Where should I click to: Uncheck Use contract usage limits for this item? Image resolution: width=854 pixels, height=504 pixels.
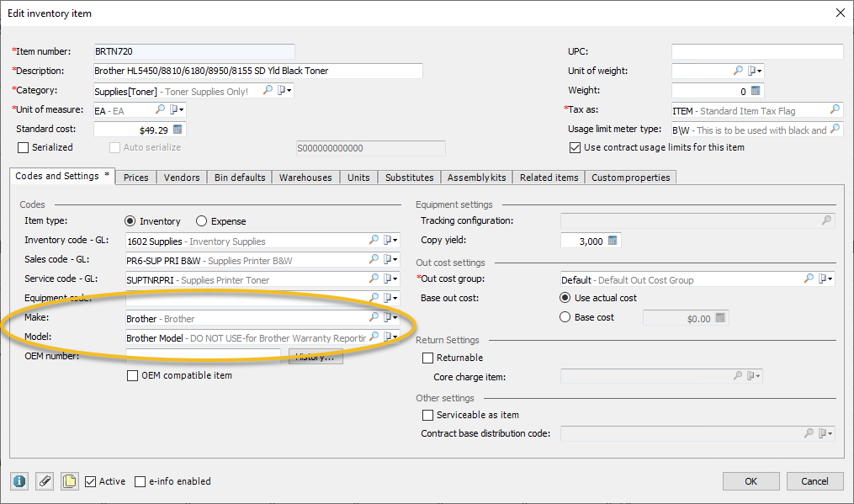click(576, 147)
